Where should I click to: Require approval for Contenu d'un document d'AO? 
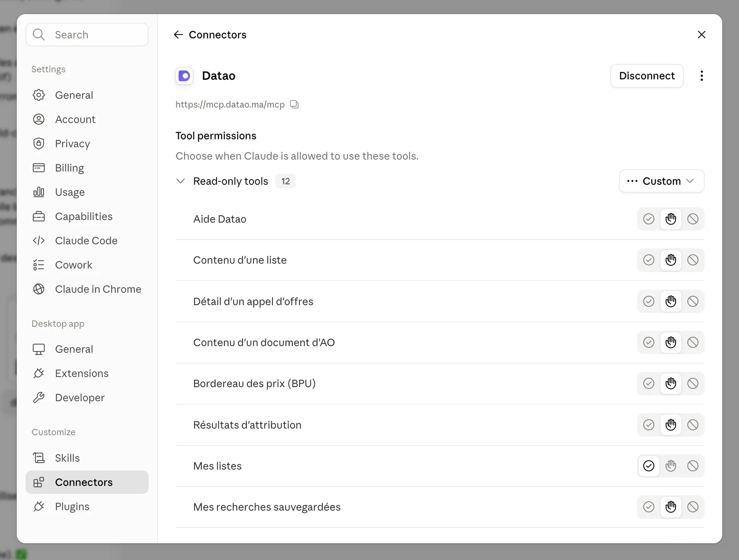click(671, 343)
